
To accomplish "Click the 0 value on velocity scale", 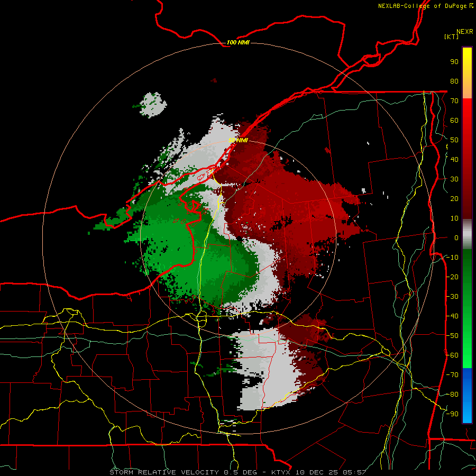I will [x=456, y=237].
